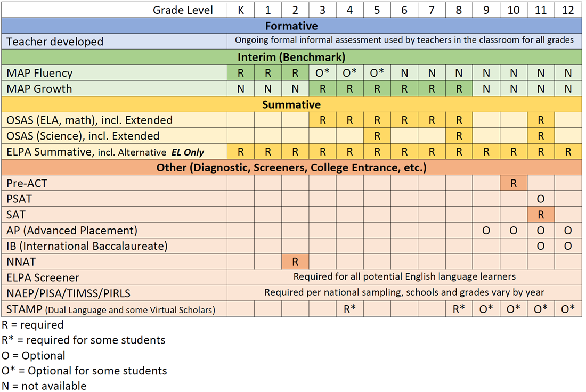
Task: Click NNAT 'R' cell for grade 2
Action: click(295, 262)
